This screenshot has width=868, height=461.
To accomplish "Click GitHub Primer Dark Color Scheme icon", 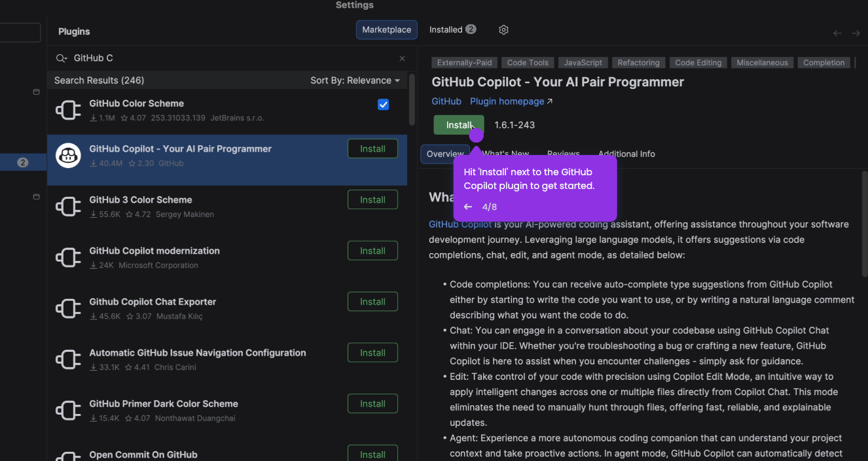I will tap(68, 411).
